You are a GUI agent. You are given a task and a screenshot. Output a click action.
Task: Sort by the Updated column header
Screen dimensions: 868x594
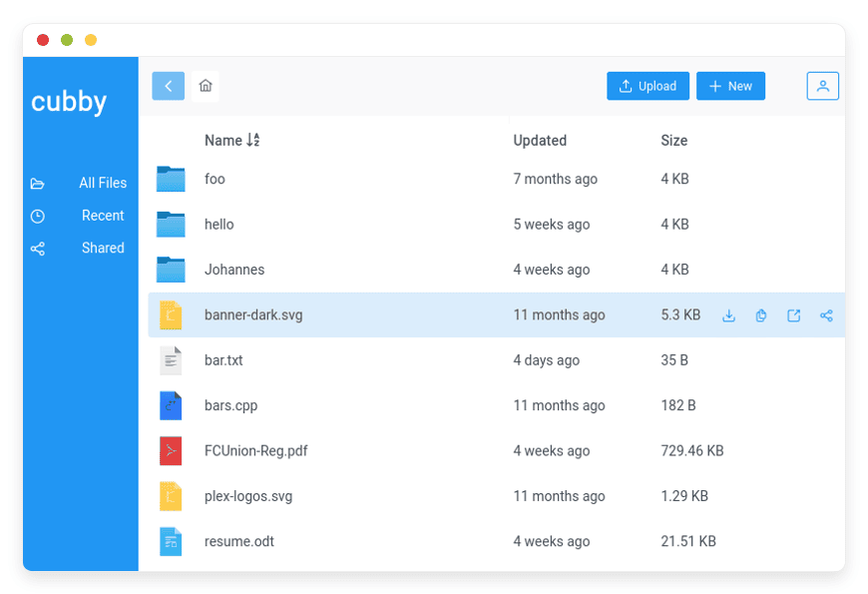[x=540, y=141]
